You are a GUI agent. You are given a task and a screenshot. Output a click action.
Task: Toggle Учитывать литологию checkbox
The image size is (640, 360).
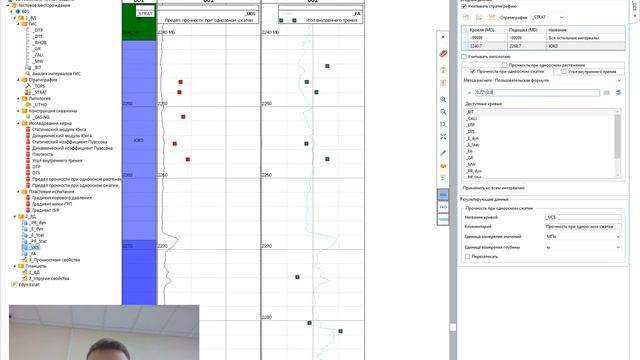tap(464, 56)
